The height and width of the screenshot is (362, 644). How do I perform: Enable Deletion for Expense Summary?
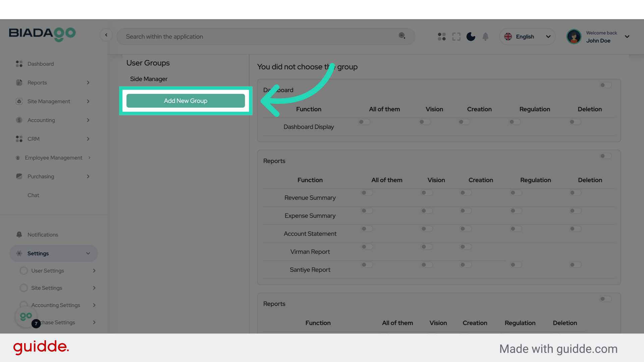pyautogui.click(x=575, y=211)
